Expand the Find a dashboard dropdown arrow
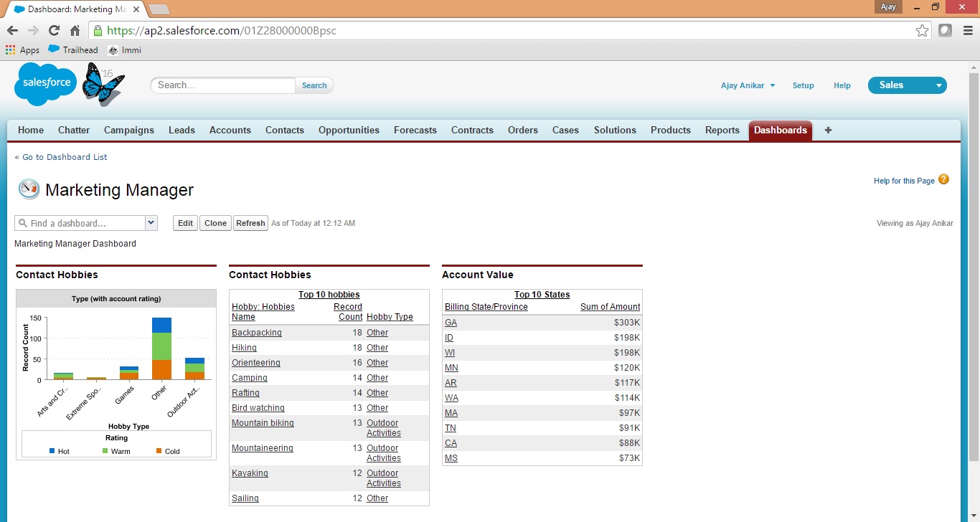 pyautogui.click(x=151, y=223)
